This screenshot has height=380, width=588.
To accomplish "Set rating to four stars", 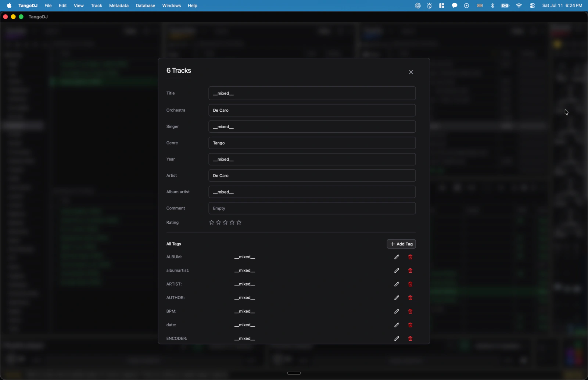I will pyautogui.click(x=232, y=222).
